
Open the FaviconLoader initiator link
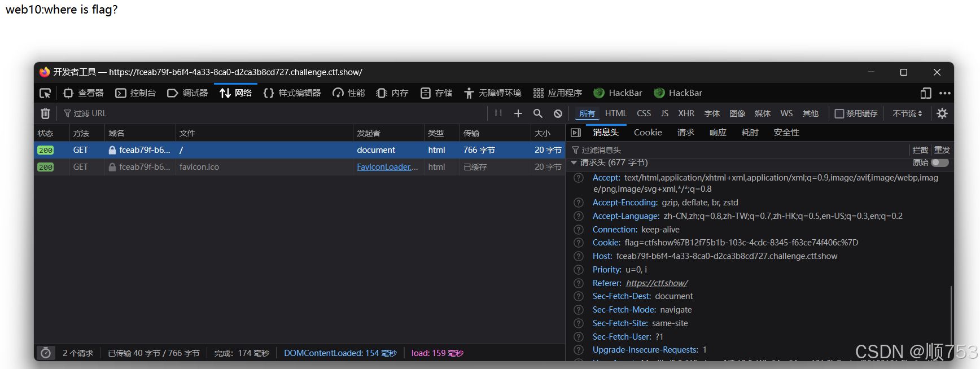387,167
